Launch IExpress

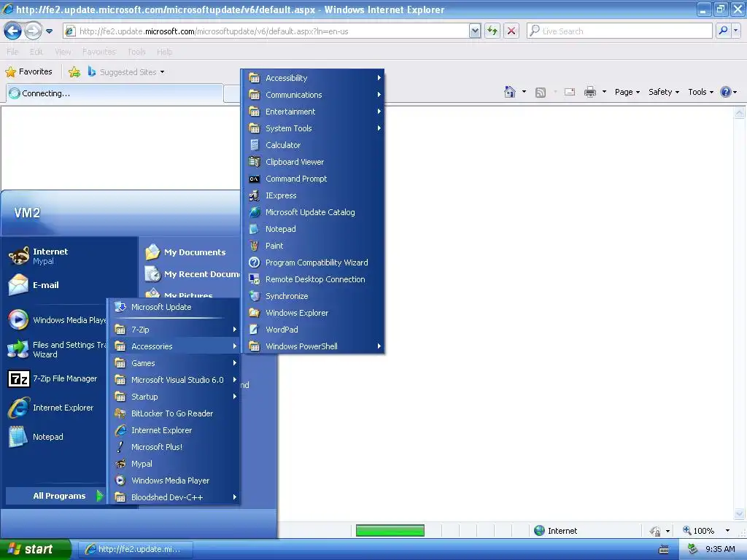[312, 195]
